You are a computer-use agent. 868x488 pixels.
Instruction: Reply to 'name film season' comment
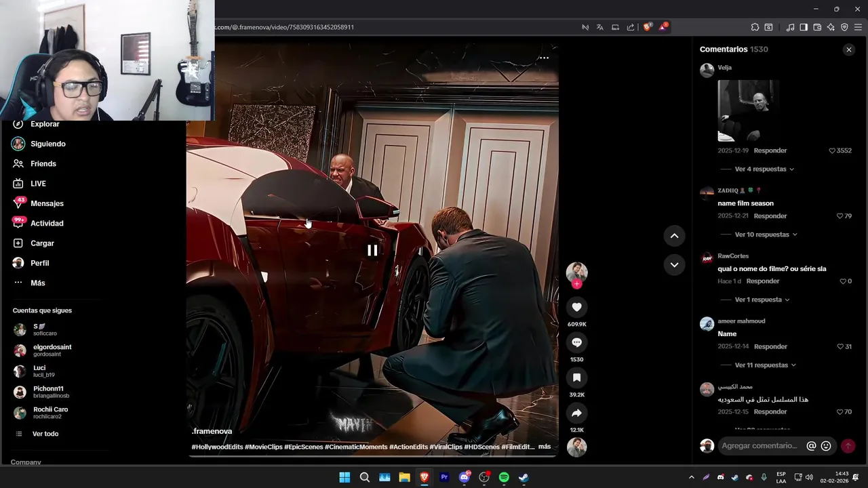point(770,216)
